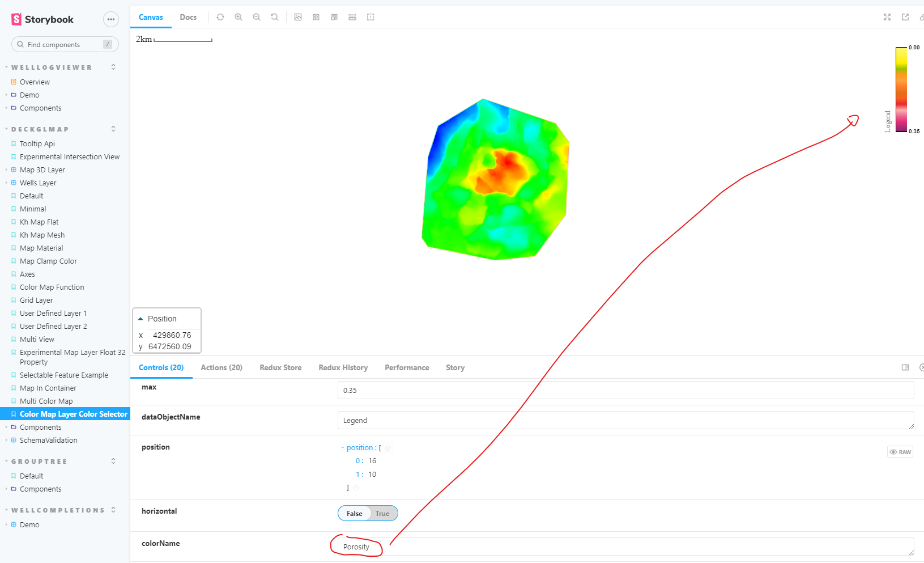
Task: Open the viewport size selector
Action: coord(334,17)
